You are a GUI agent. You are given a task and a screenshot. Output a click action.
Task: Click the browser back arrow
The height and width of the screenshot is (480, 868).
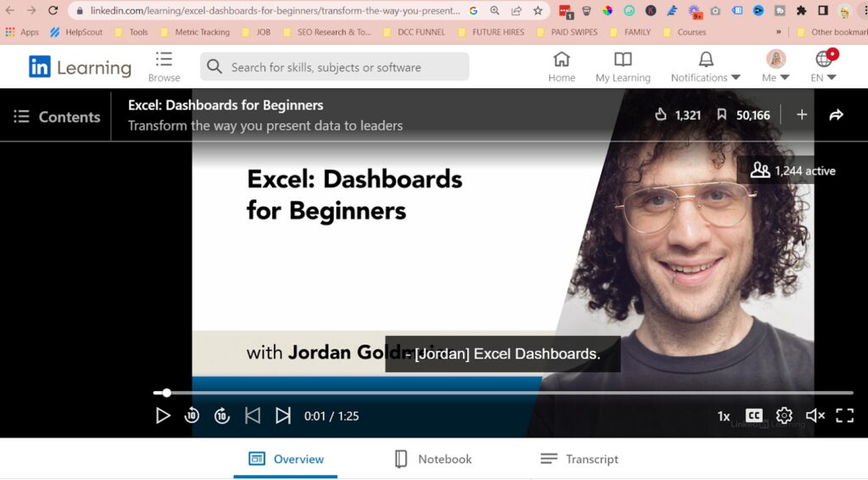(x=10, y=10)
